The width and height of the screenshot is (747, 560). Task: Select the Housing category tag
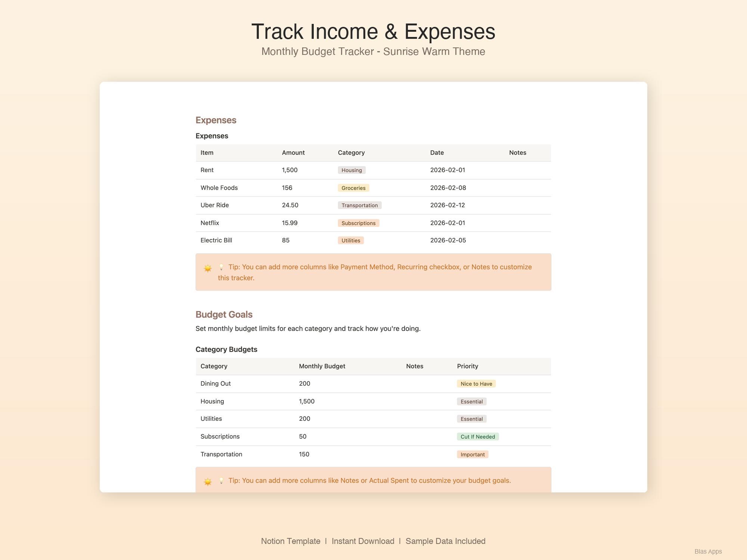(x=351, y=170)
